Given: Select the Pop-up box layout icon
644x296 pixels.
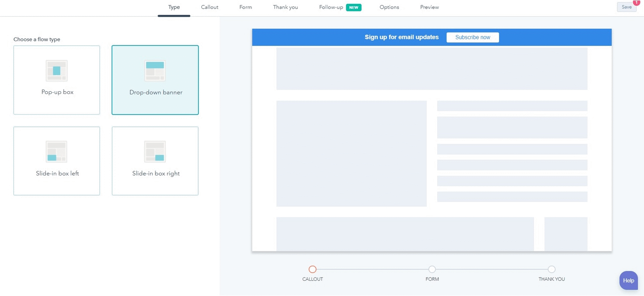Looking at the screenshot, I should 57,71.
